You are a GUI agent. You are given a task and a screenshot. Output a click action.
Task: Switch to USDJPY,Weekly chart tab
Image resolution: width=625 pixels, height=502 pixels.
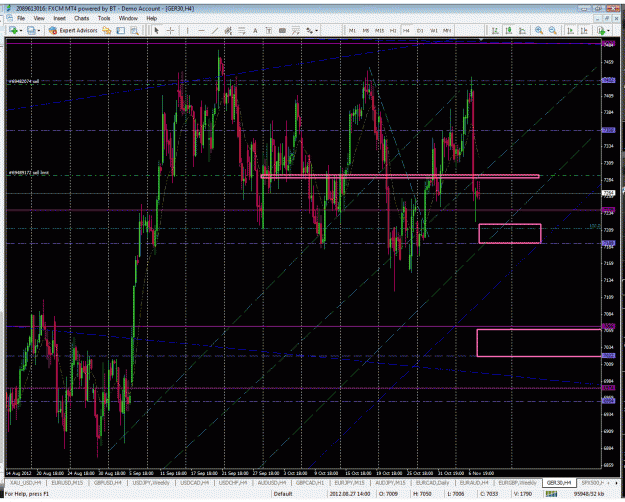coord(151,483)
